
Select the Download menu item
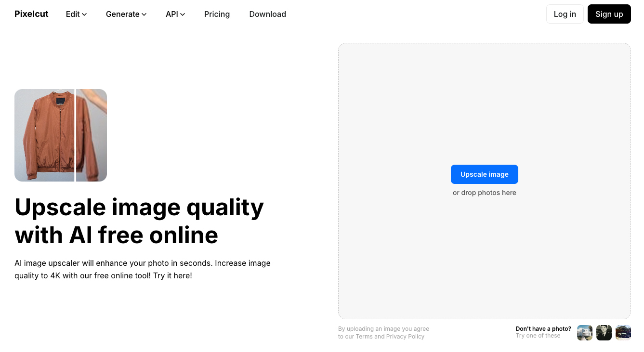click(267, 14)
